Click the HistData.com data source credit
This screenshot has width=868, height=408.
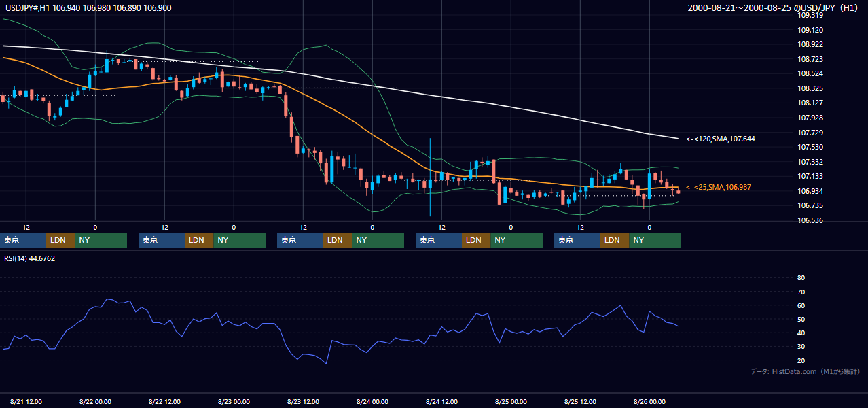point(806,371)
